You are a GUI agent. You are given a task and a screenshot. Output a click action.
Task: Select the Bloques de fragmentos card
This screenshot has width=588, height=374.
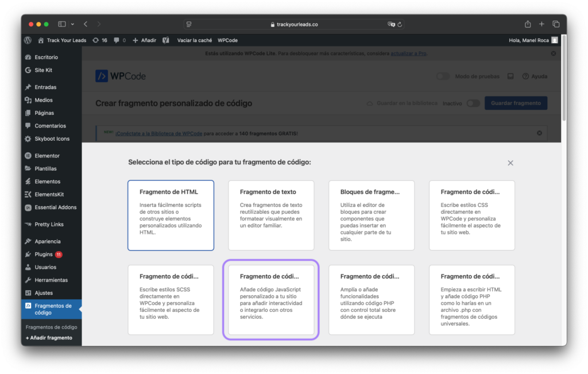point(372,215)
